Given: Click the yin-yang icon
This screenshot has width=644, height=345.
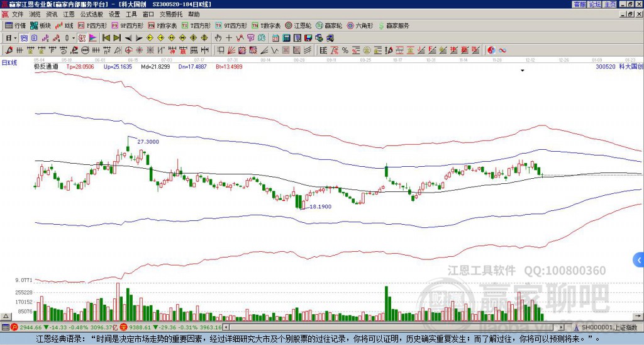Looking at the screenshot, I should coord(491,50).
